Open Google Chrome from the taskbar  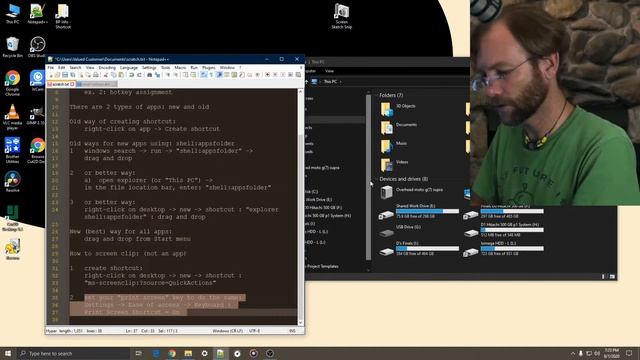[172, 353]
